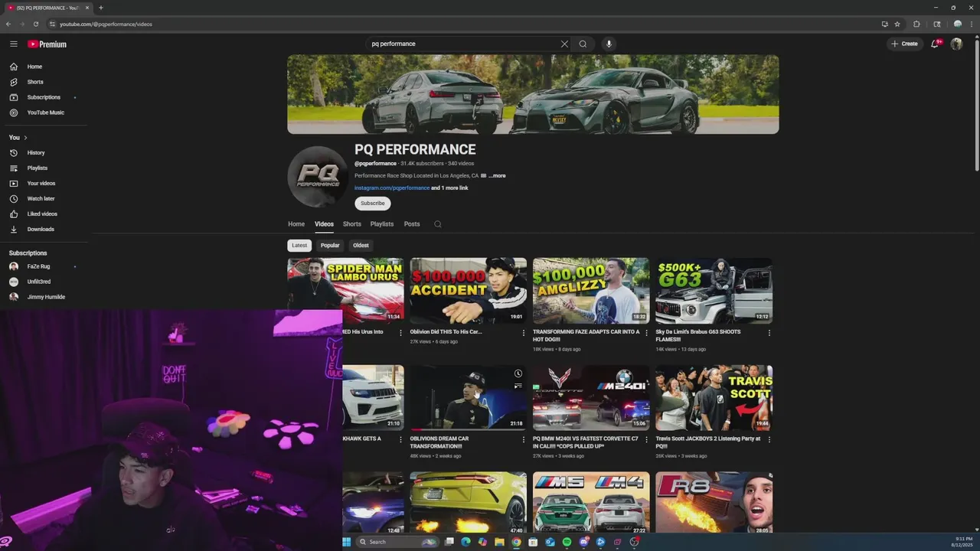
Task: Open options for Oblivions Dream Car video
Action: pos(524,440)
